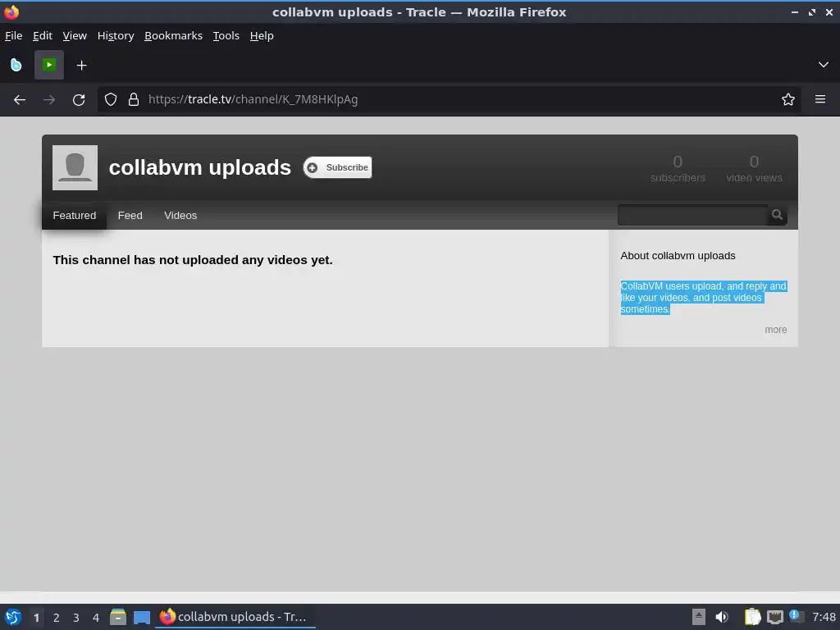Click the URL address bar
840x630 pixels.
click(449, 99)
